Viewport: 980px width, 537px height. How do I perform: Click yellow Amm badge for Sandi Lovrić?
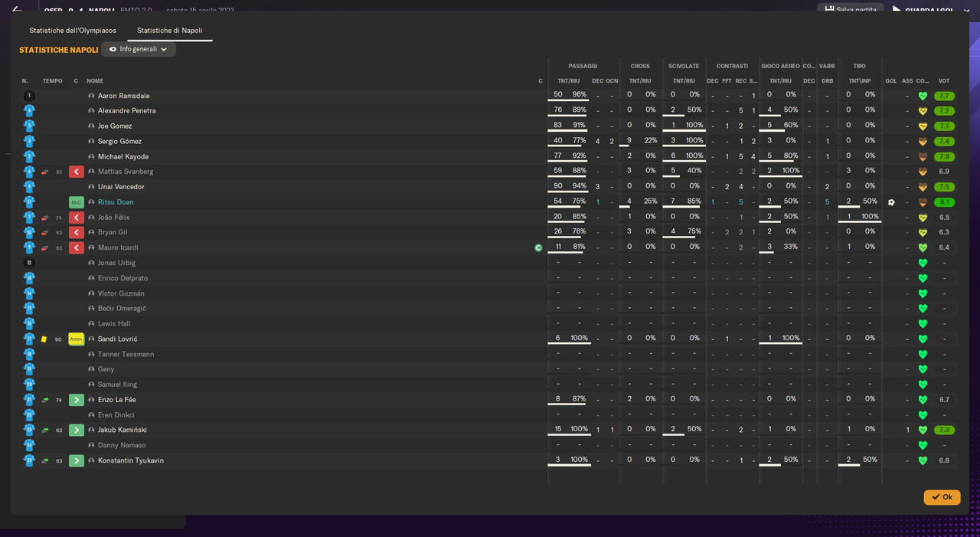76,339
